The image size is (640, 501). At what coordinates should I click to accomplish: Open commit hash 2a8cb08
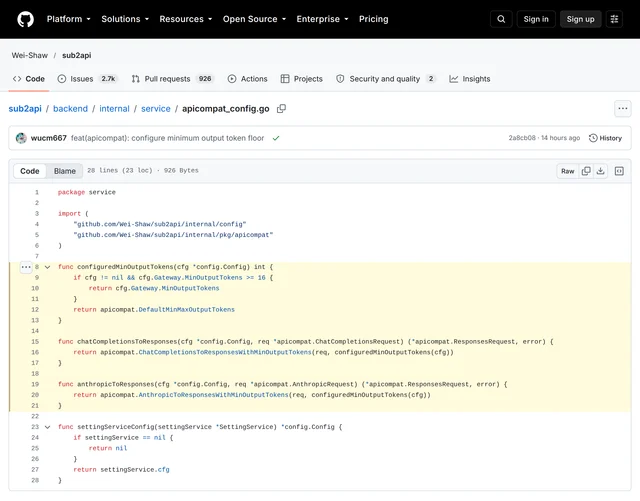pos(522,138)
